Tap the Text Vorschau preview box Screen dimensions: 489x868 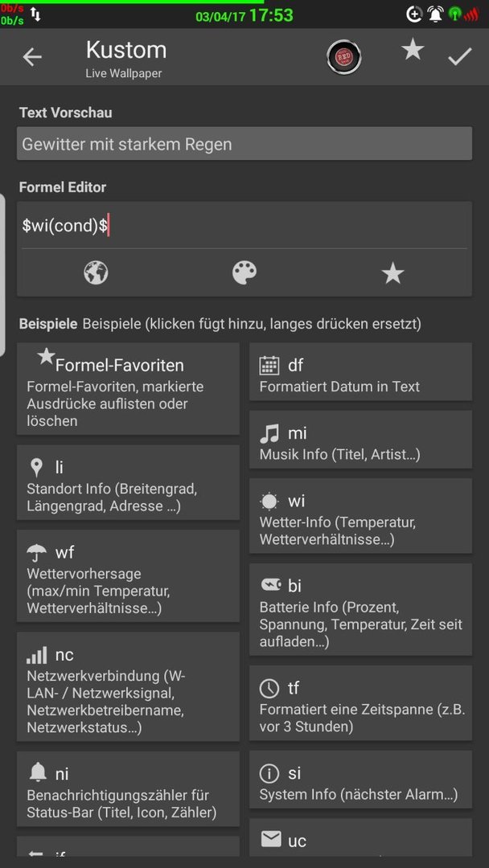coord(244,144)
